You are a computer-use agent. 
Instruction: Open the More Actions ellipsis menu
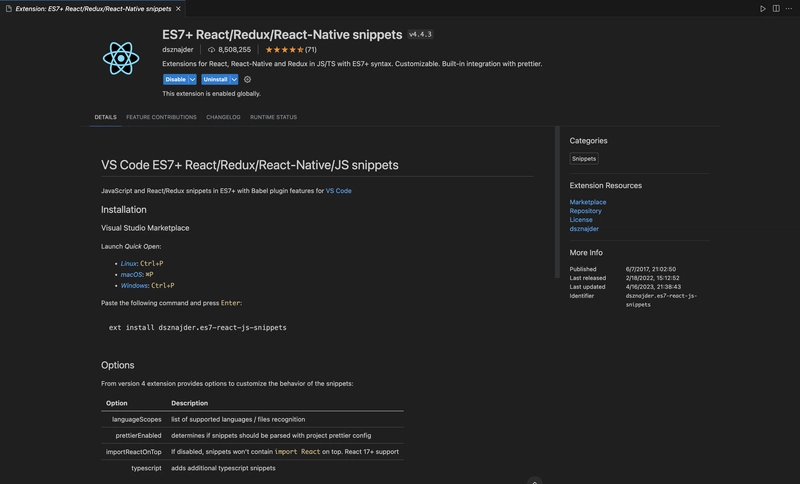tap(789, 9)
